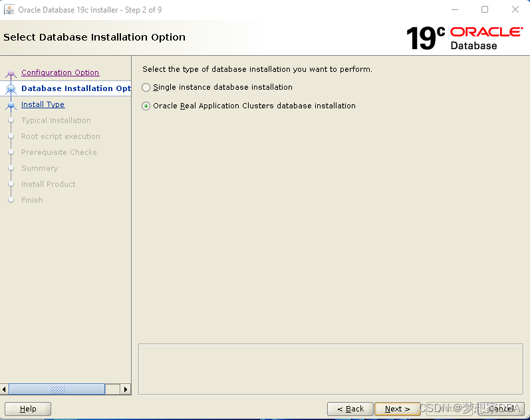Click the Java installer icon in title bar
This screenshot has width=530, height=420.
click(9, 9)
